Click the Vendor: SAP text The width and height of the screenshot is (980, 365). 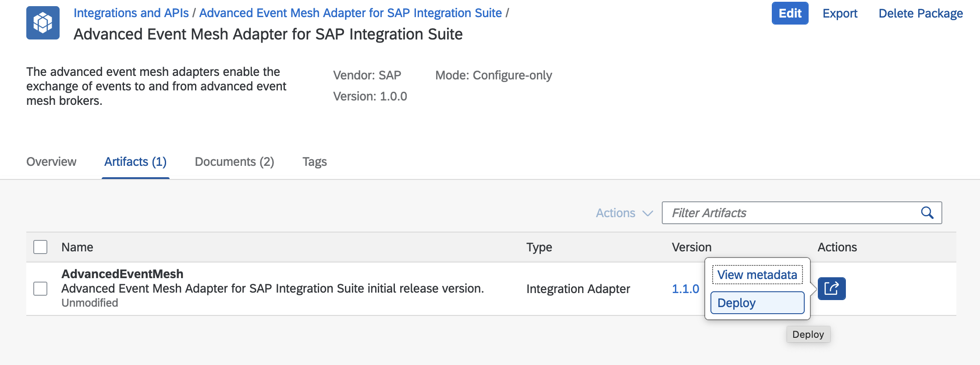tap(367, 75)
